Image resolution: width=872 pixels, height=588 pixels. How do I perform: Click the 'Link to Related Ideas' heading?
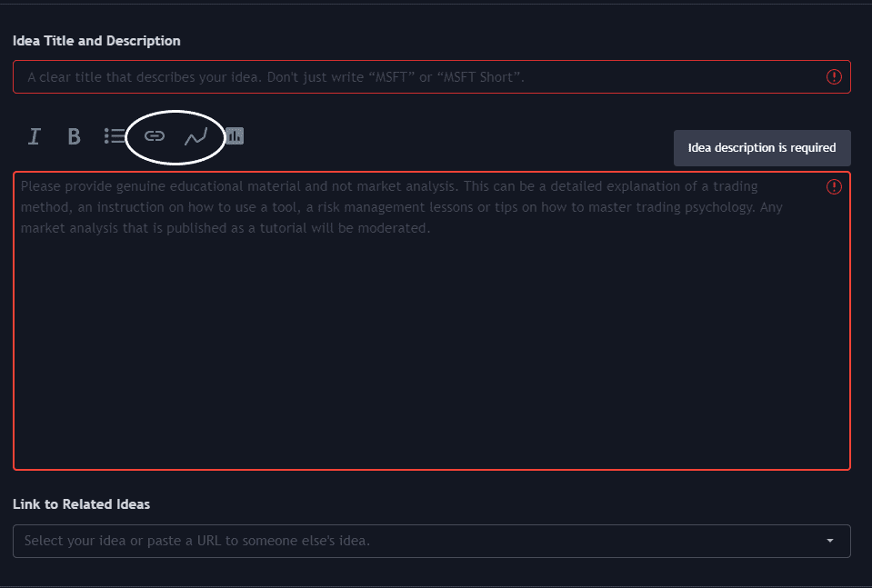[x=81, y=504]
